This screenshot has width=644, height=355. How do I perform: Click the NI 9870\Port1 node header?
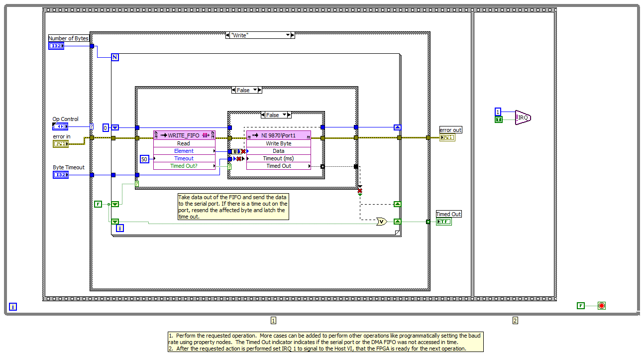(x=279, y=135)
